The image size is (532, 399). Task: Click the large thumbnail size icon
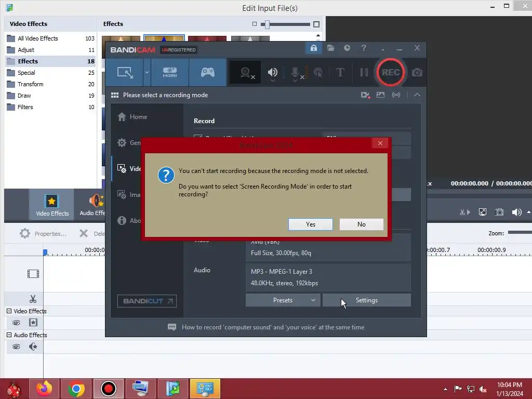click(316, 24)
